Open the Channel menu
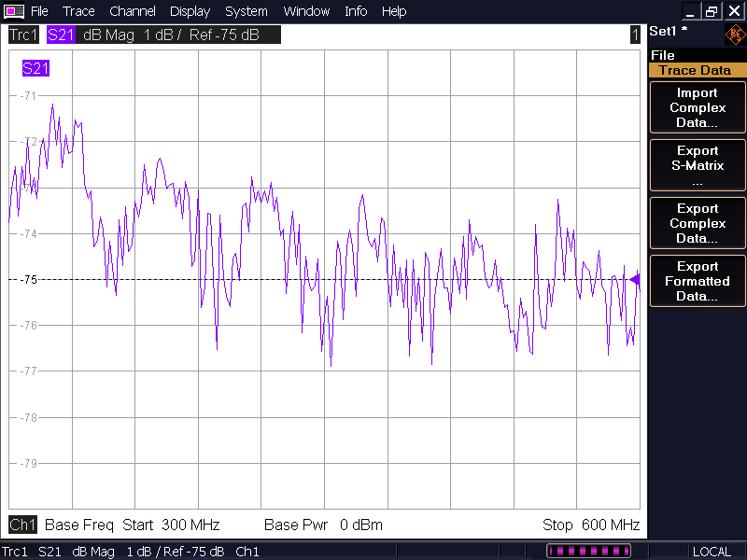The width and height of the screenshot is (747, 560). [132, 11]
